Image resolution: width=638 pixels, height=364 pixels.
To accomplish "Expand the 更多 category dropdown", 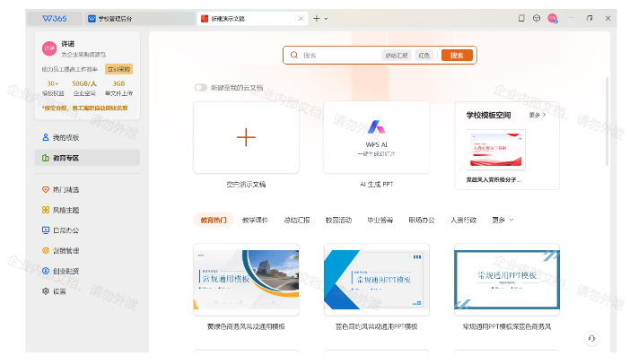I will click(503, 220).
